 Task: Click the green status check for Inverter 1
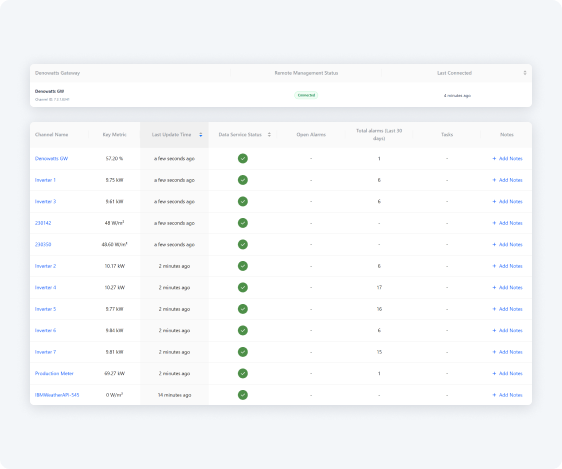243,180
